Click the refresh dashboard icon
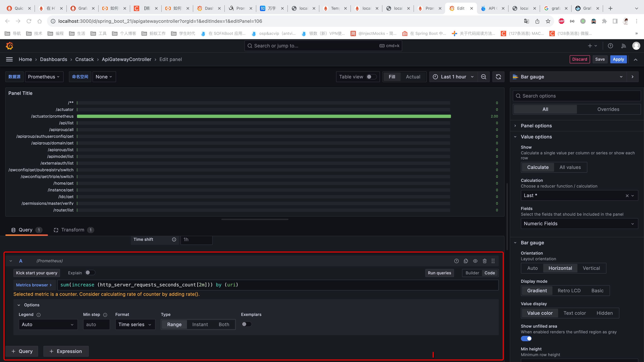The image size is (644, 362). [x=498, y=77]
